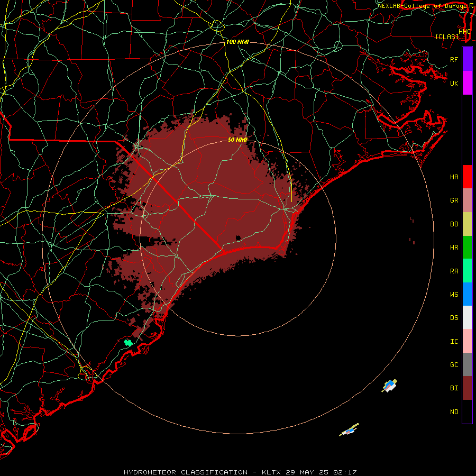The width and height of the screenshot is (476, 476).
Task: Click the RF purple legend swatch
Action: tap(467, 59)
